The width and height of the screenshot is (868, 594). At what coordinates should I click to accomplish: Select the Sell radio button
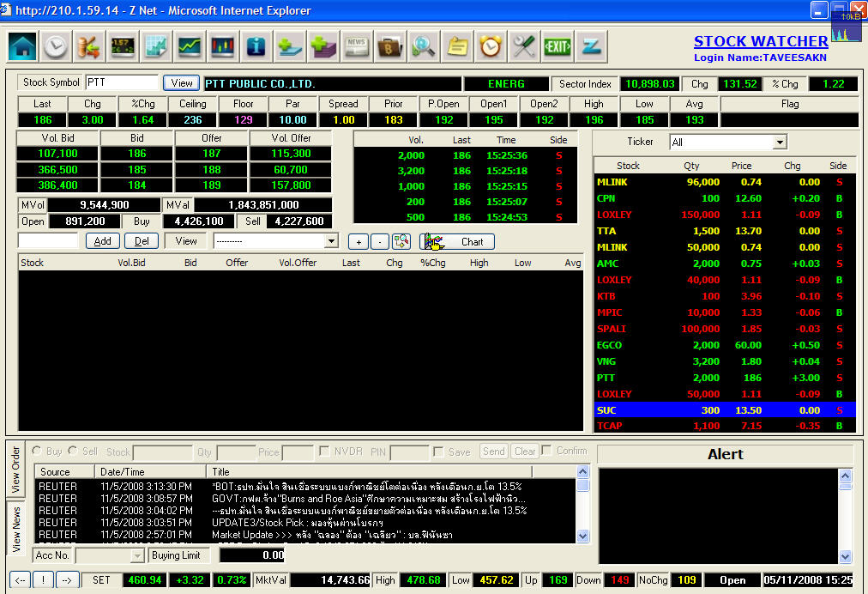73,451
